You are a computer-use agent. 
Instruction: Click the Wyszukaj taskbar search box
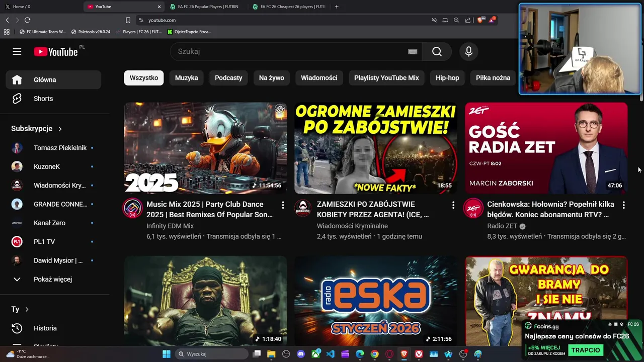point(212,354)
